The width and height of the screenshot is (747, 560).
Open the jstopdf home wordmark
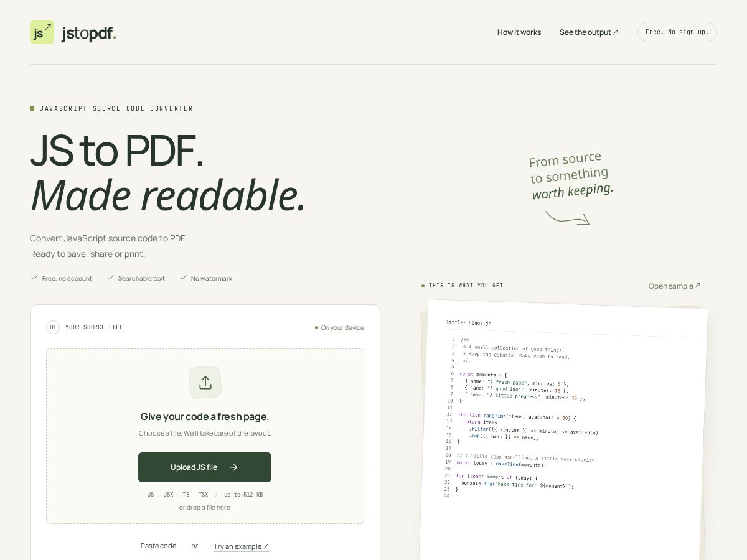[x=89, y=33]
